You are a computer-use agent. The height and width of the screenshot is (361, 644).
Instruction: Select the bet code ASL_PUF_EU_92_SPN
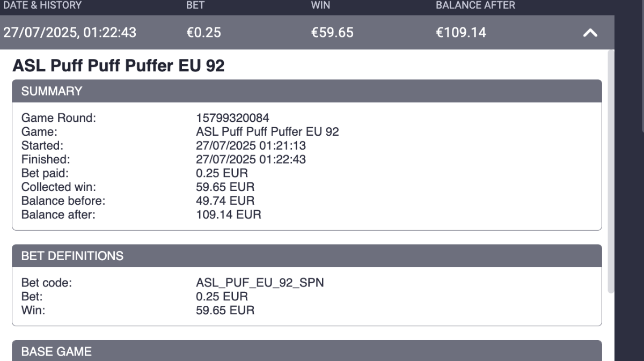coord(260,283)
